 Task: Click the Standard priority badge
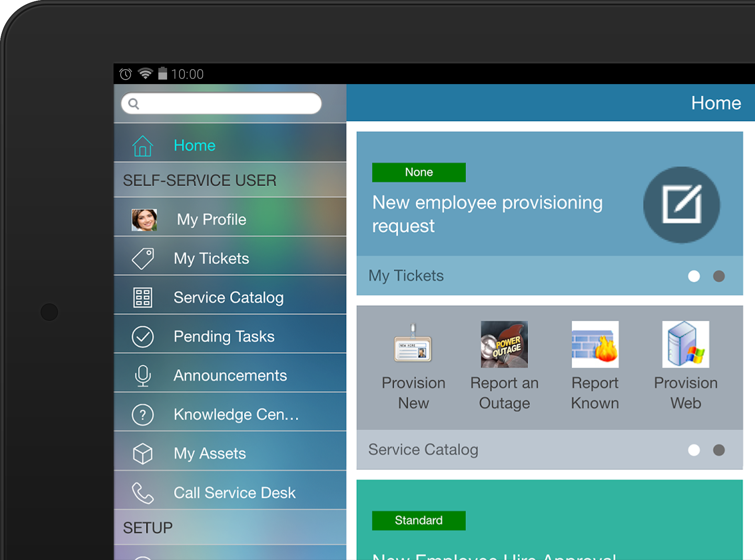point(419,521)
